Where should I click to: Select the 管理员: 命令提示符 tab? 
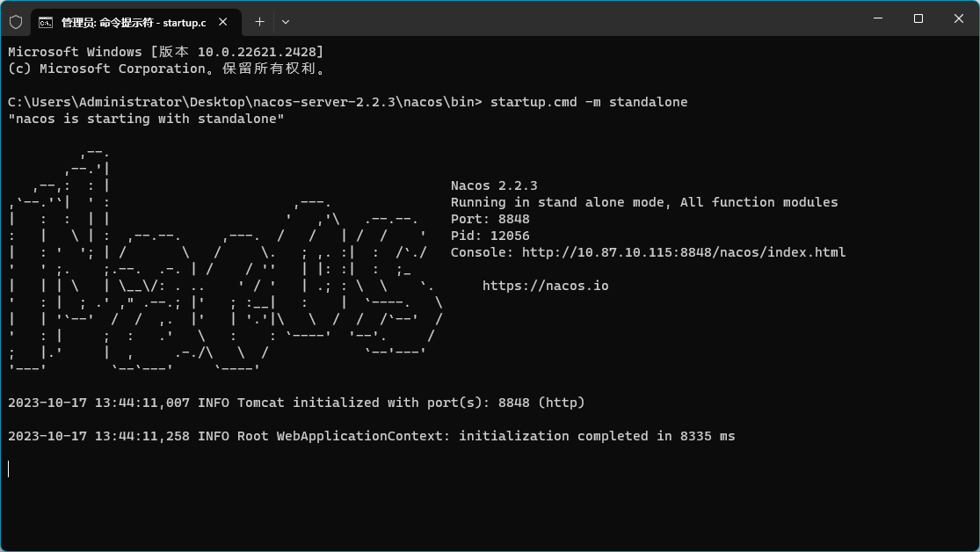(x=132, y=21)
